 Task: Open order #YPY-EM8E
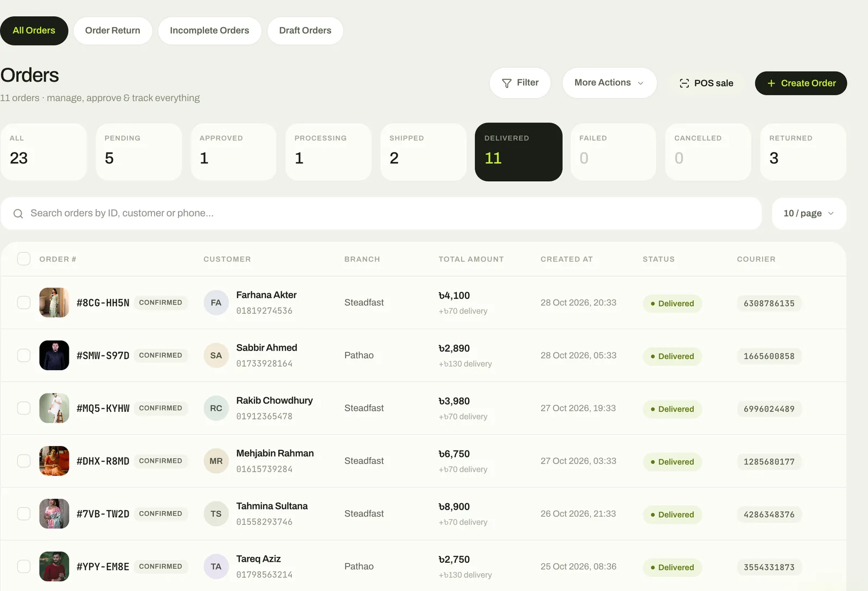tap(103, 567)
